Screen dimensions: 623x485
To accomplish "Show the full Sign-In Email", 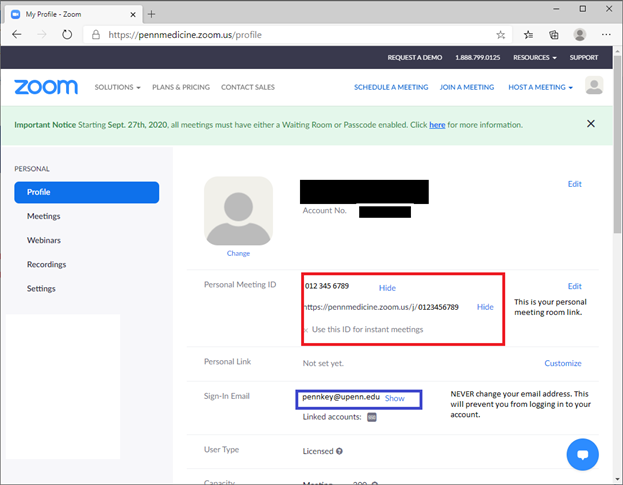I will [395, 398].
